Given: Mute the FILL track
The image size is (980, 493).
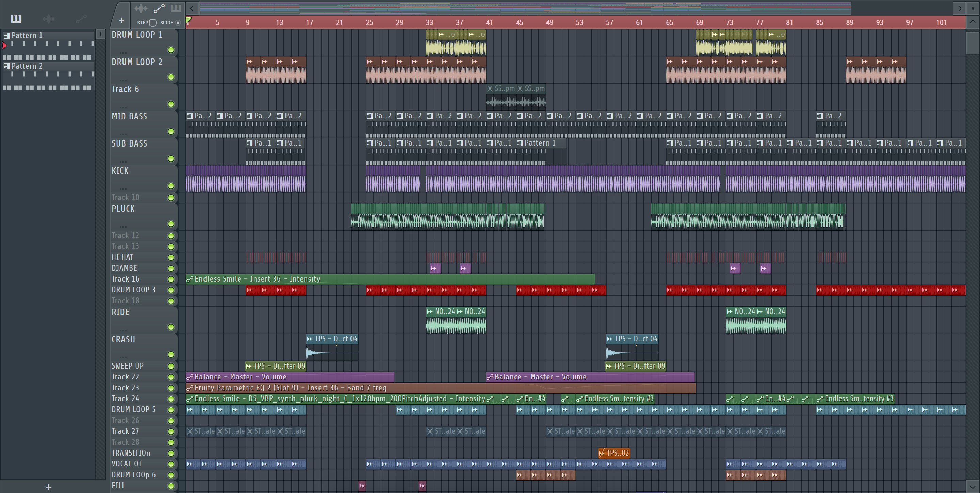Looking at the screenshot, I should click(x=171, y=486).
